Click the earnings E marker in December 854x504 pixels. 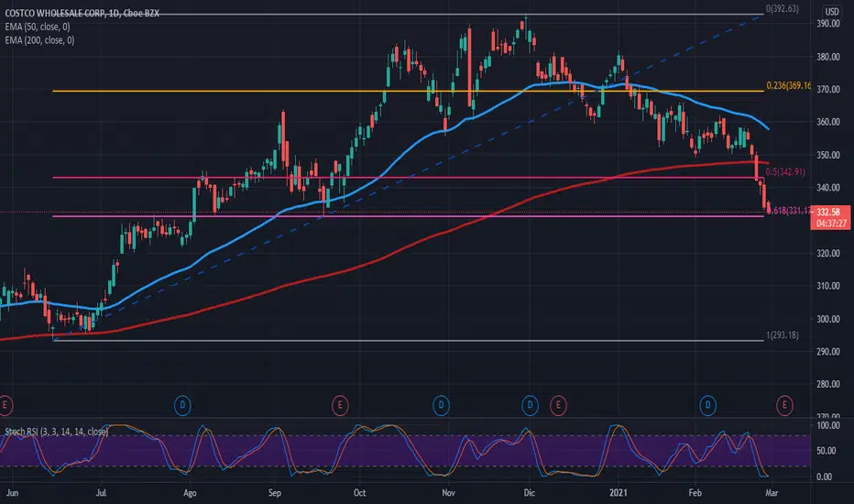pos(558,405)
